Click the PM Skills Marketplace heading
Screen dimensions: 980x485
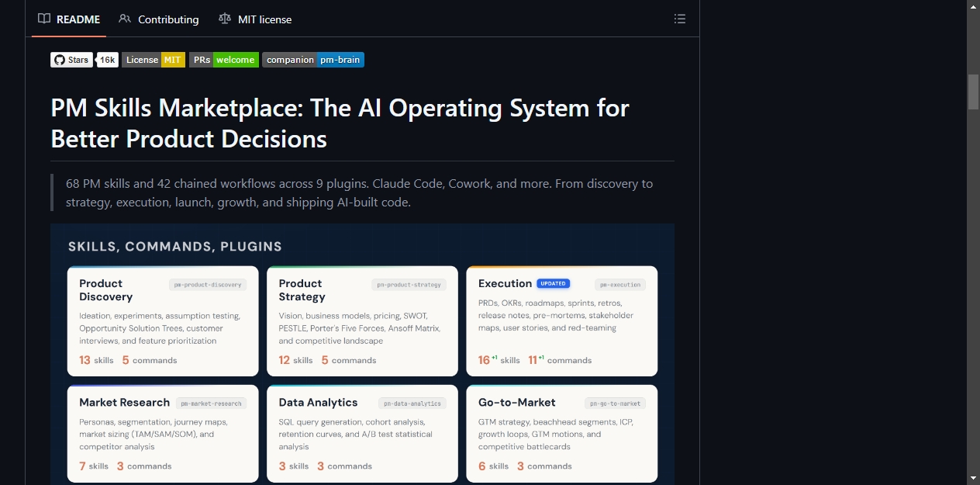coord(340,123)
